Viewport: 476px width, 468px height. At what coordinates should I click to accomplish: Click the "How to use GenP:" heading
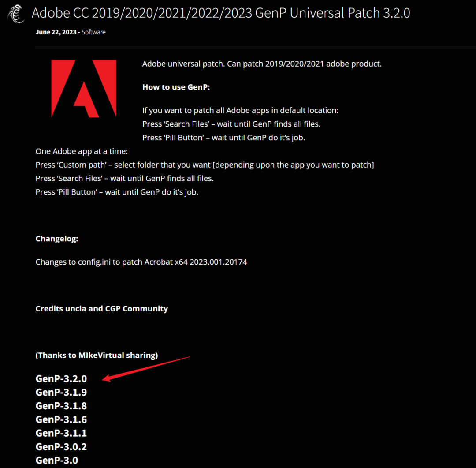click(176, 87)
